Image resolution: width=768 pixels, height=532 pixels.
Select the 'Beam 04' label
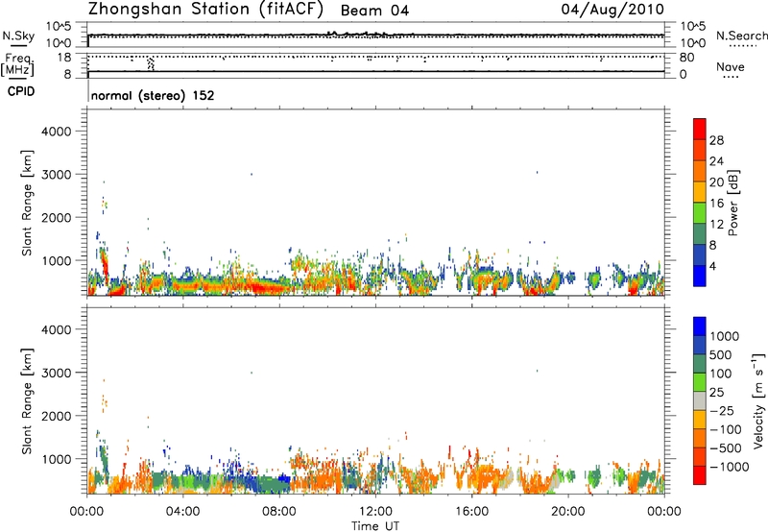[x=374, y=11]
